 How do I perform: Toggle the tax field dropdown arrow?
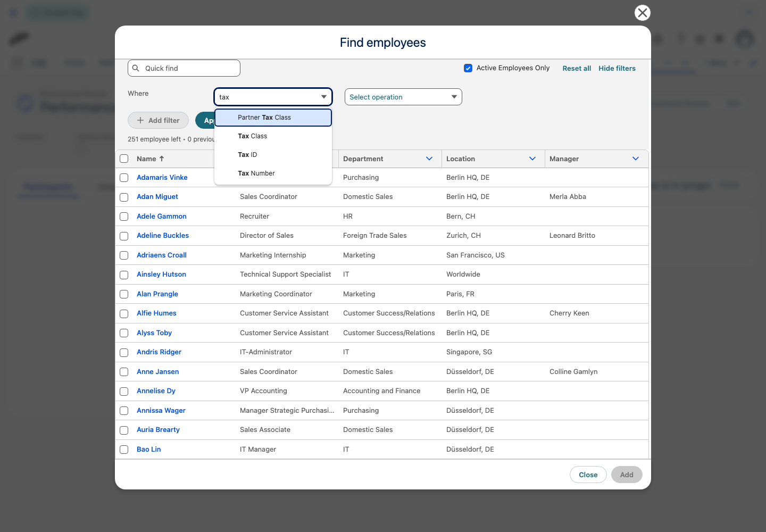(324, 97)
